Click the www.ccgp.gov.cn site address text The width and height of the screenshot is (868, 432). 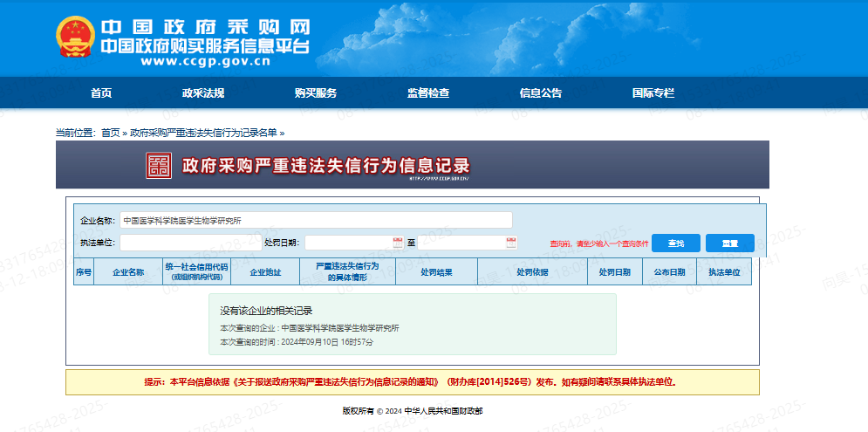point(205,61)
